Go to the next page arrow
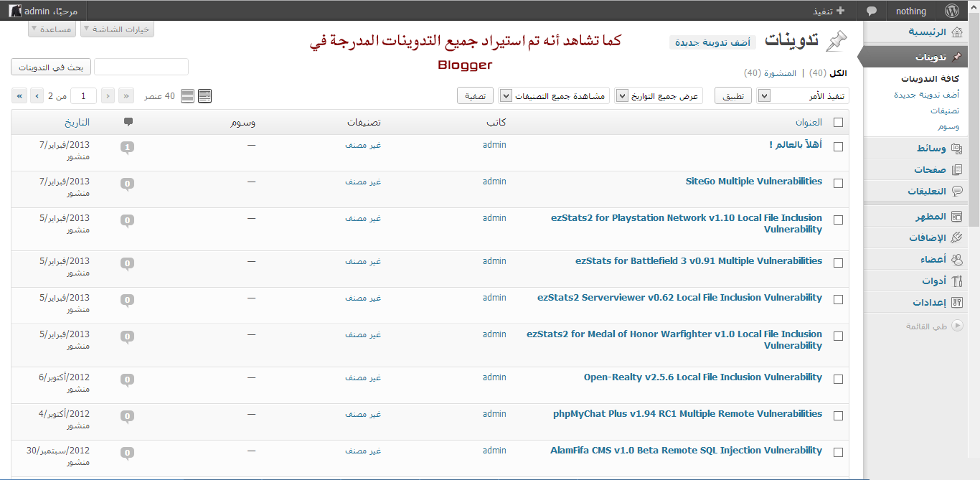The width and height of the screenshot is (980, 480). point(37,96)
